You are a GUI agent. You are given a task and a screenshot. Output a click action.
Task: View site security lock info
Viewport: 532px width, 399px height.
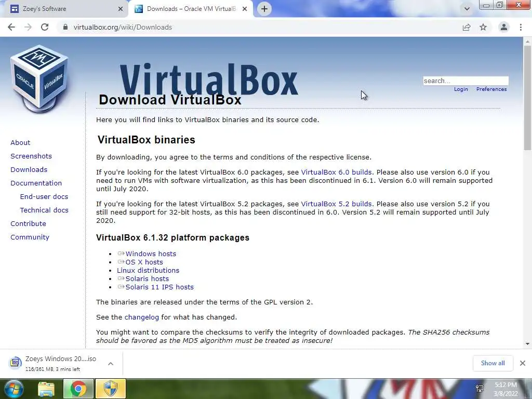(x=65, y=27)
